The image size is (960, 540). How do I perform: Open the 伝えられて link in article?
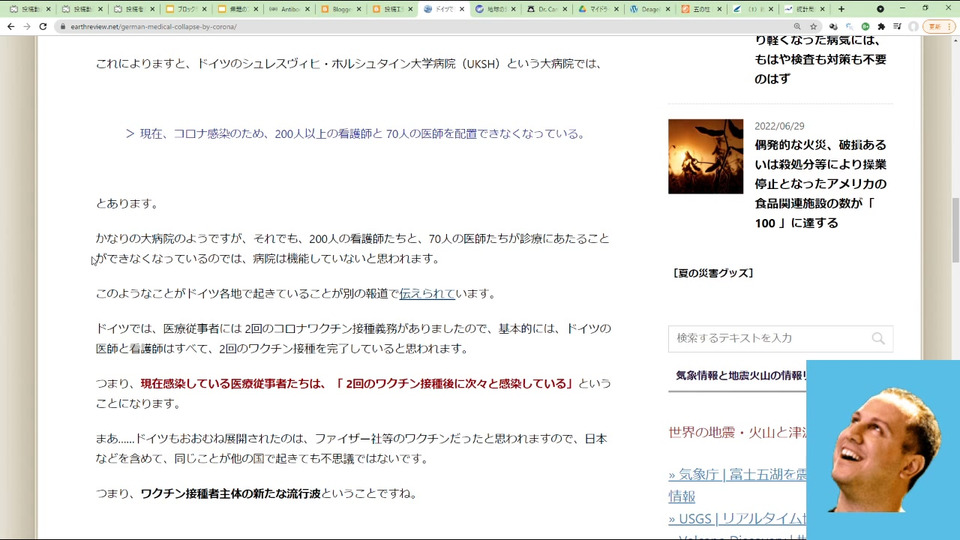pos(427,294)
